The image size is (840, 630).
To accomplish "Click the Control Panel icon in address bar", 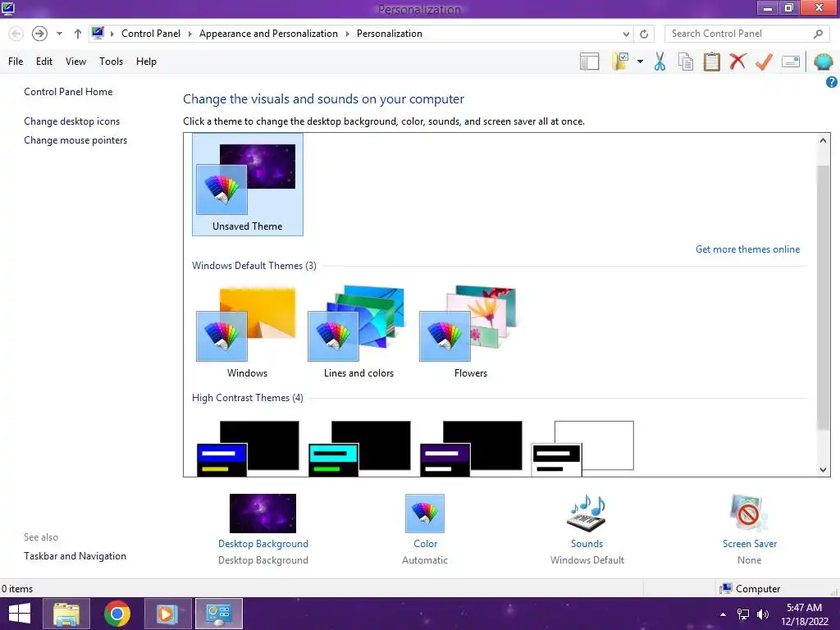I will 98,33.
